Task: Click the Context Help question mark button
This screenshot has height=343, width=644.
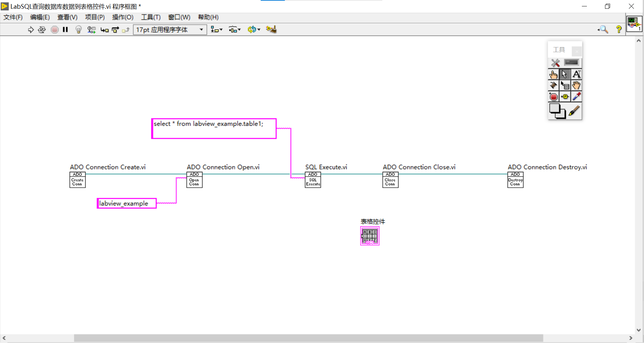Action: (x=619, y=30)
